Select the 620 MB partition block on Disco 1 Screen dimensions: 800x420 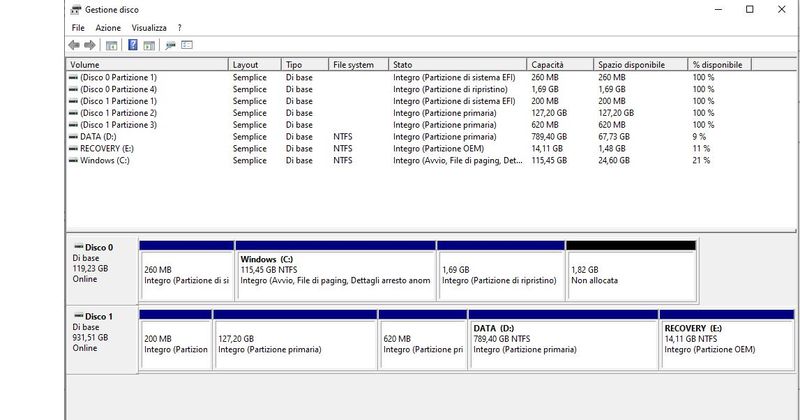tap(423, 339)
